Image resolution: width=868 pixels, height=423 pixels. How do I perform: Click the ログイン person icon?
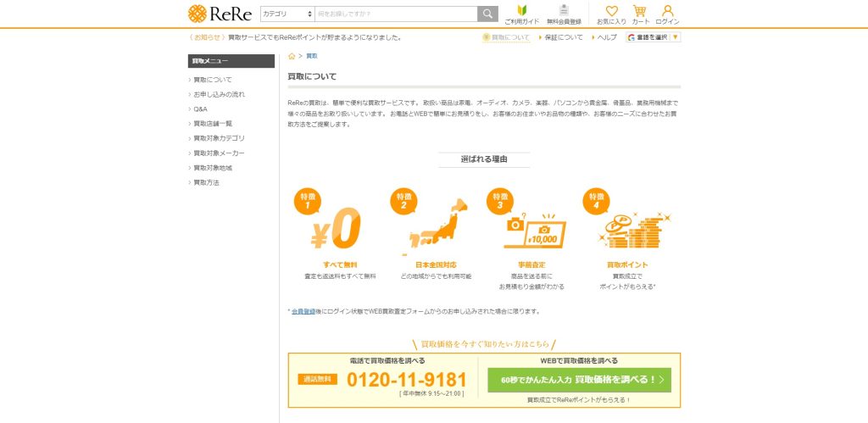click(x=667, y=15)
